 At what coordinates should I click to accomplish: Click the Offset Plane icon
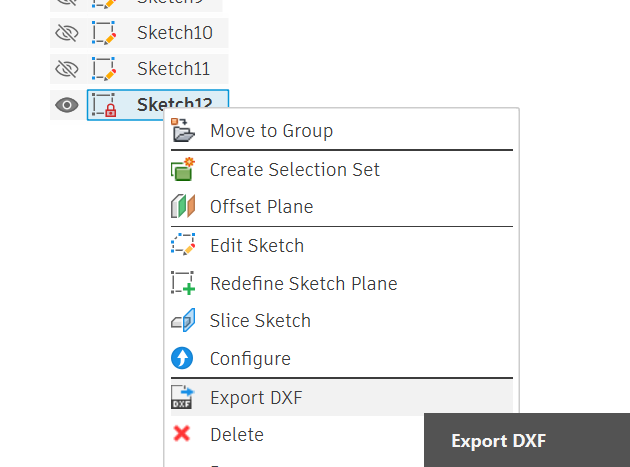coord(183,207)
